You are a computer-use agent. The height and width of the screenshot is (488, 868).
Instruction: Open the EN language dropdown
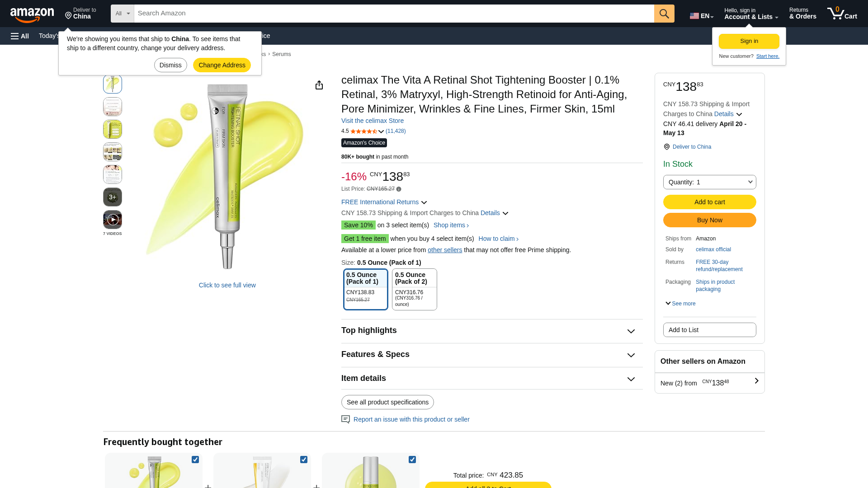point(701,15)
